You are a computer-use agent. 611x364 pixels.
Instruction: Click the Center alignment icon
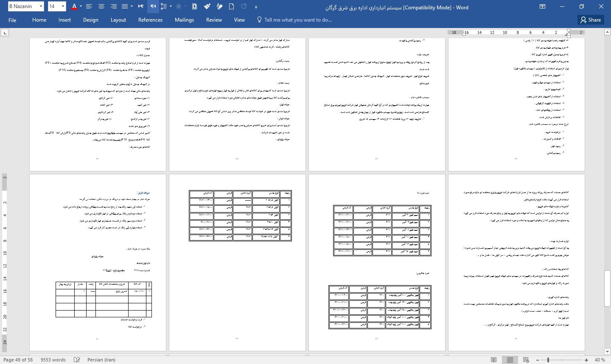pos(101,6)
